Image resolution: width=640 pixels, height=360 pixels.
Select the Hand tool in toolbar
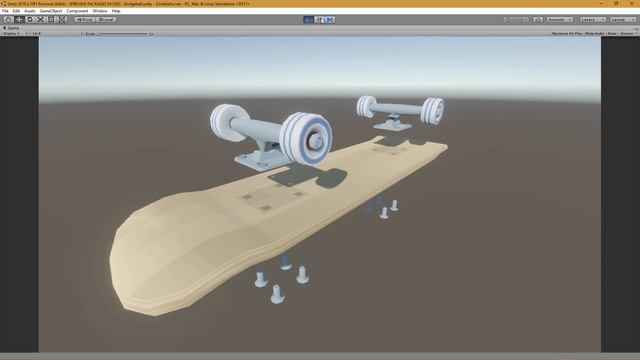(x=8, y=20)
